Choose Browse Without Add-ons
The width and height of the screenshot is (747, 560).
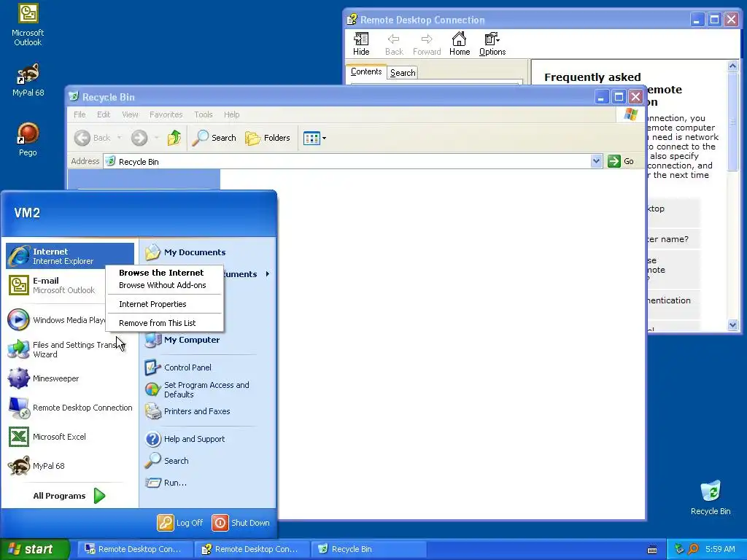[163, 285]
